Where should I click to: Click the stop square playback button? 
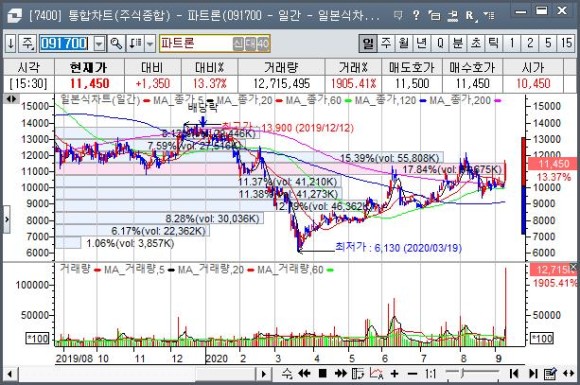click(x=323, y=374)
